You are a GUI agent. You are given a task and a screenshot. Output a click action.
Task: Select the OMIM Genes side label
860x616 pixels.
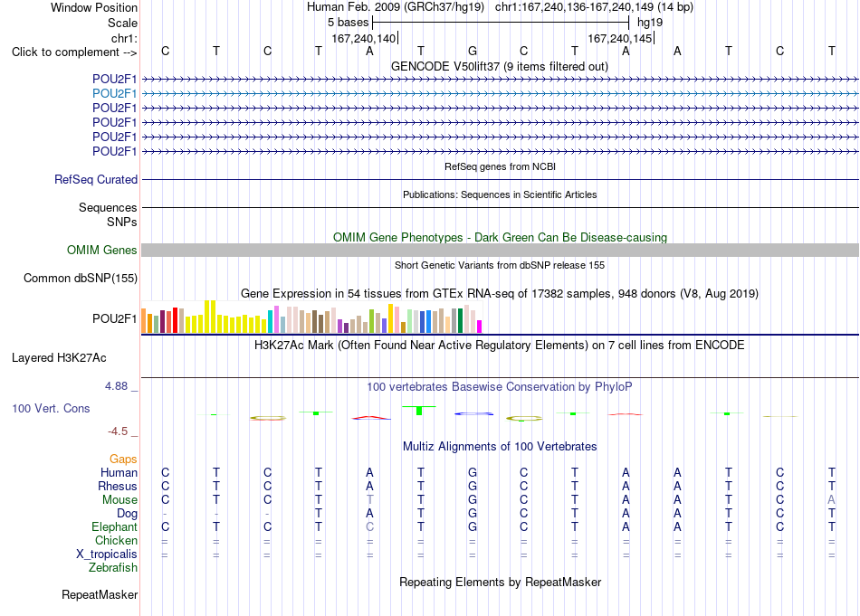[x=101, y=250]
